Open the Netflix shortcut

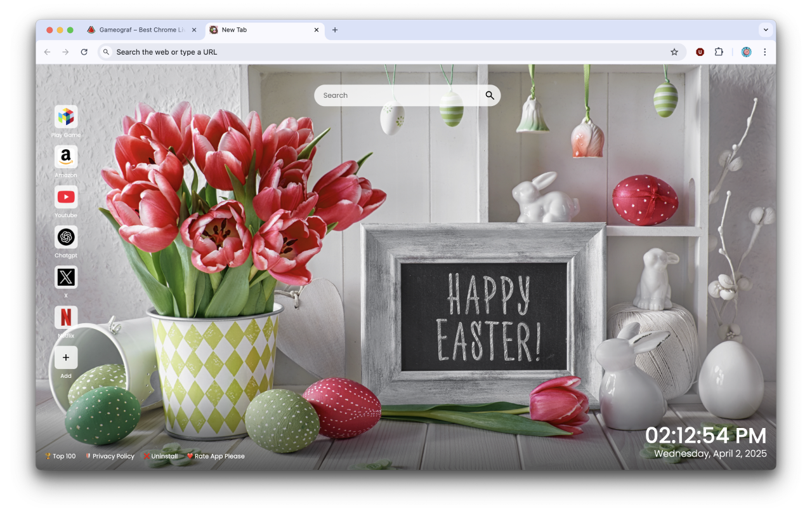pos(66,317)
